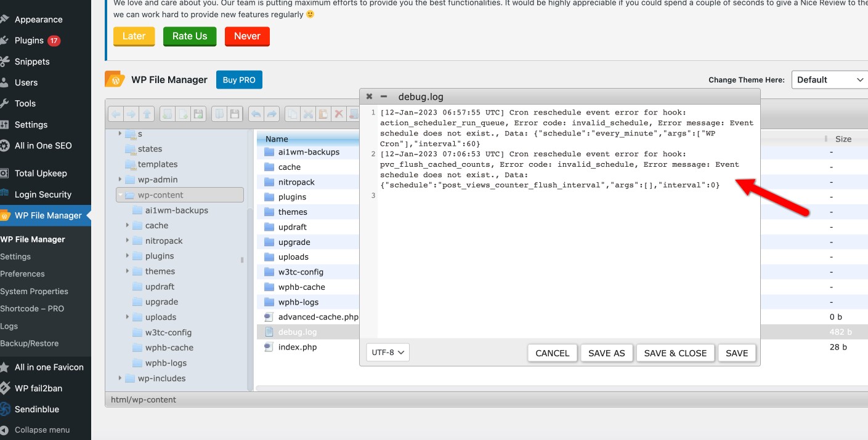868x440 pixels.
Task: Go back in file manager history
Action: click(115, 114)
